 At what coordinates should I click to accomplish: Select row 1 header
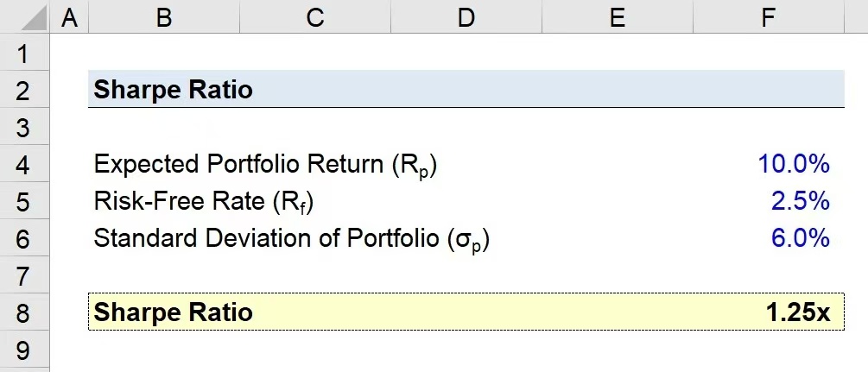pyautogui.click(x=25, y=53)
